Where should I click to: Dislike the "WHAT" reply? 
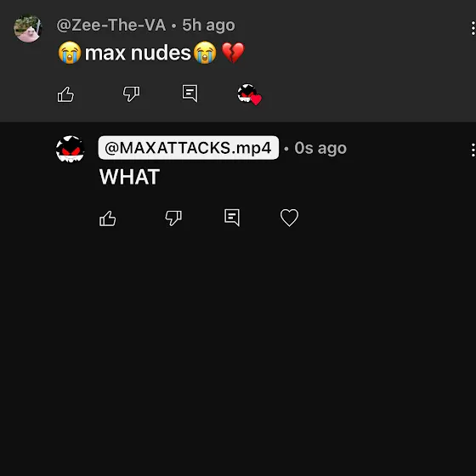(173, 218)
